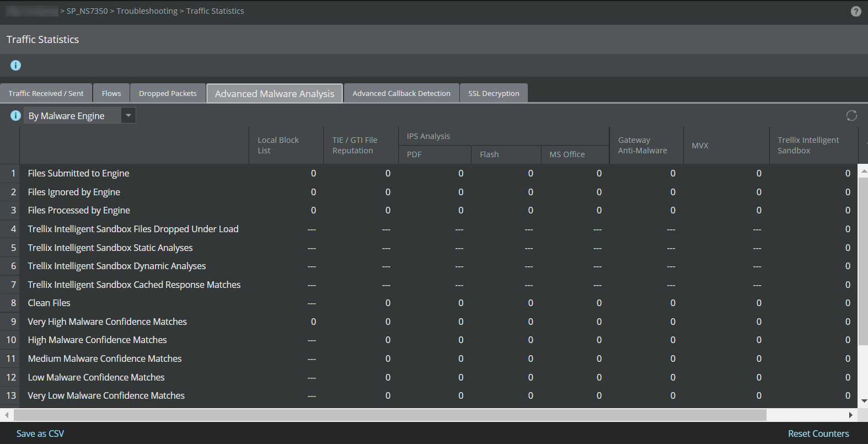
Task: Click the Local Block List column header
Action: coord(286,146)
